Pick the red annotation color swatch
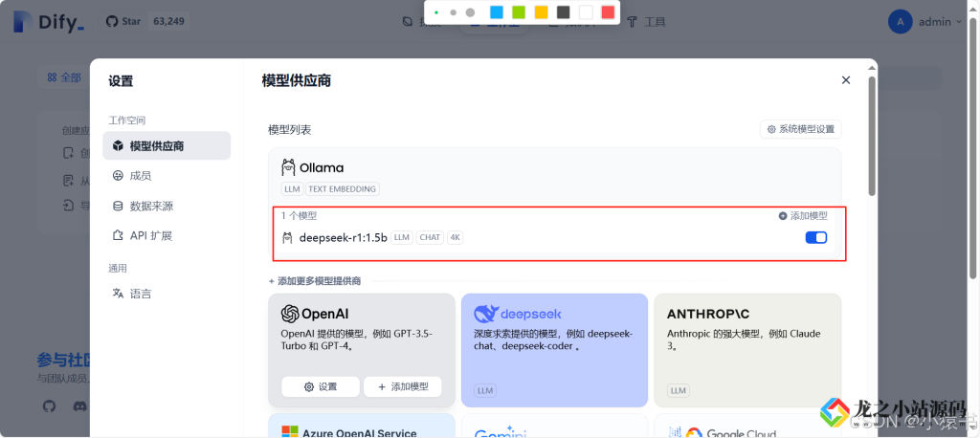 (x=608, y=12)
